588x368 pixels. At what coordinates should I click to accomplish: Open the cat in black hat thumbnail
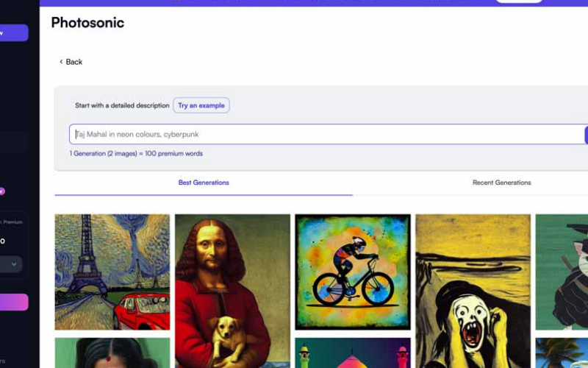click(x=562, y=272)
